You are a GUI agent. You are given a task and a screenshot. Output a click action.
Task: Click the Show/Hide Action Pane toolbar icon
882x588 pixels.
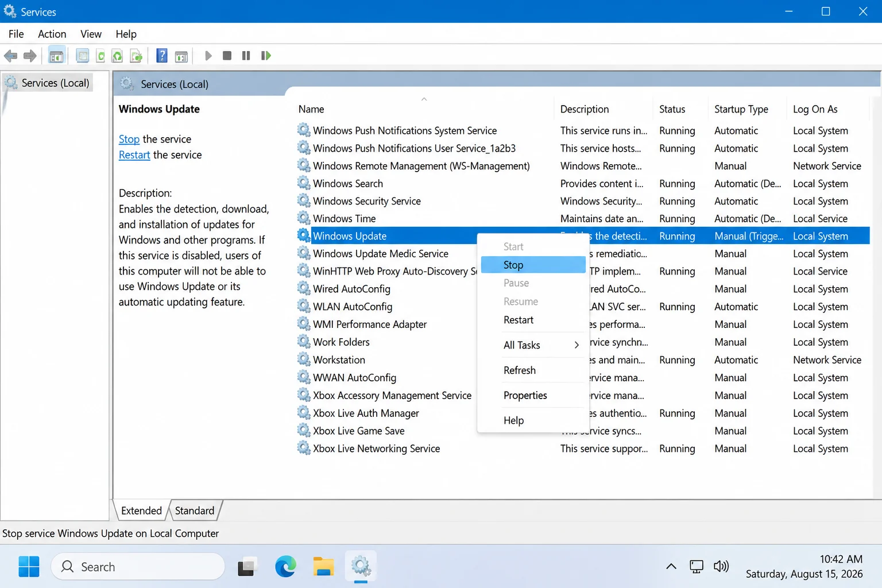[x=181, y=56]
